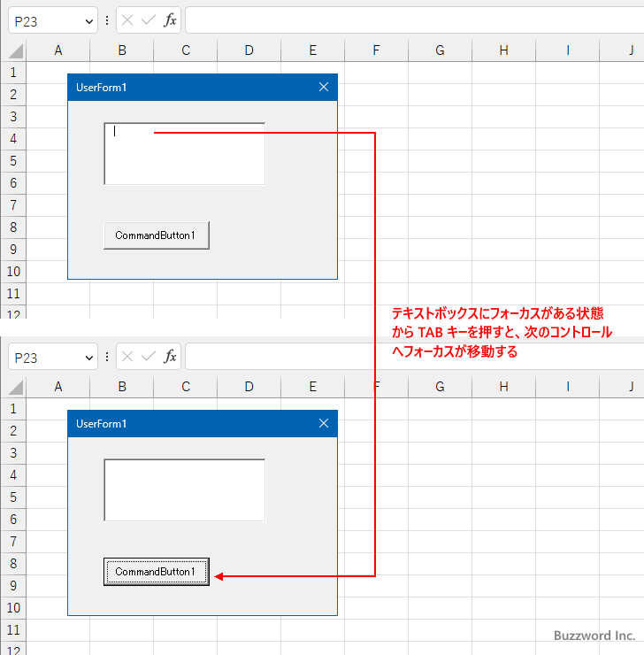Select column G header in lower worksheet
The height and width of the screenshot is (655, 644).
click(x=441, y=387)
